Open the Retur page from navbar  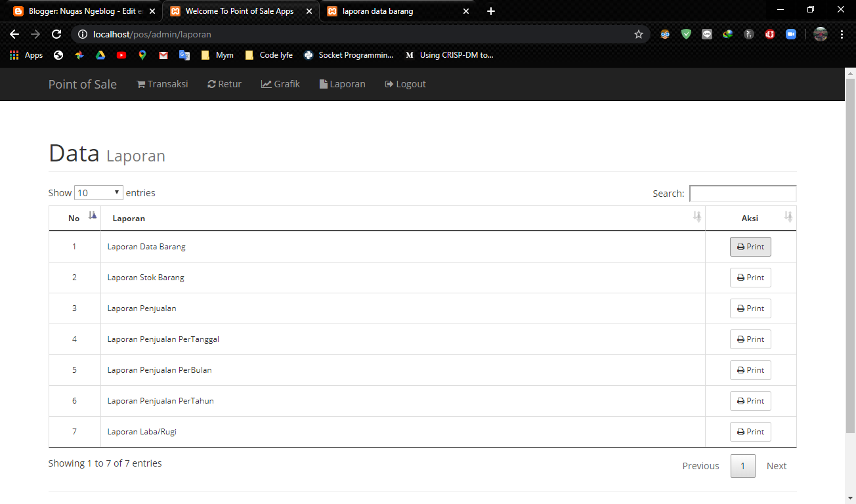tap(225, 84)
